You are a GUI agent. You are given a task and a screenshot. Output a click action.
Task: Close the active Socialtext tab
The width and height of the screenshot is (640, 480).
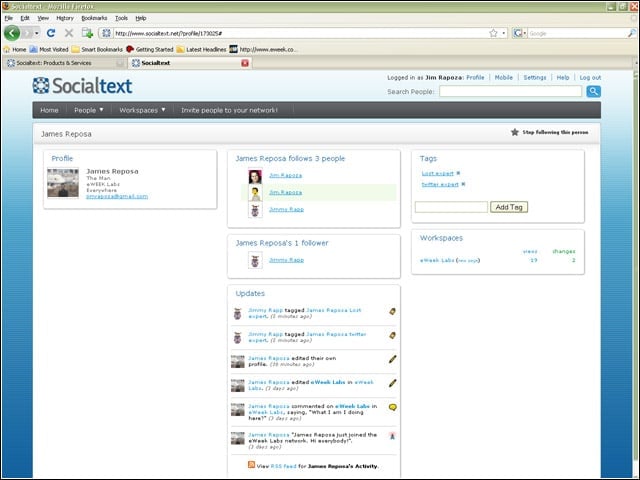coord(245,63)
